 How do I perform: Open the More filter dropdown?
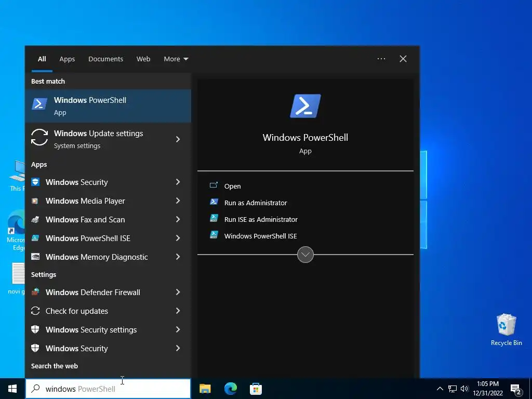click(x=176, y=59)
